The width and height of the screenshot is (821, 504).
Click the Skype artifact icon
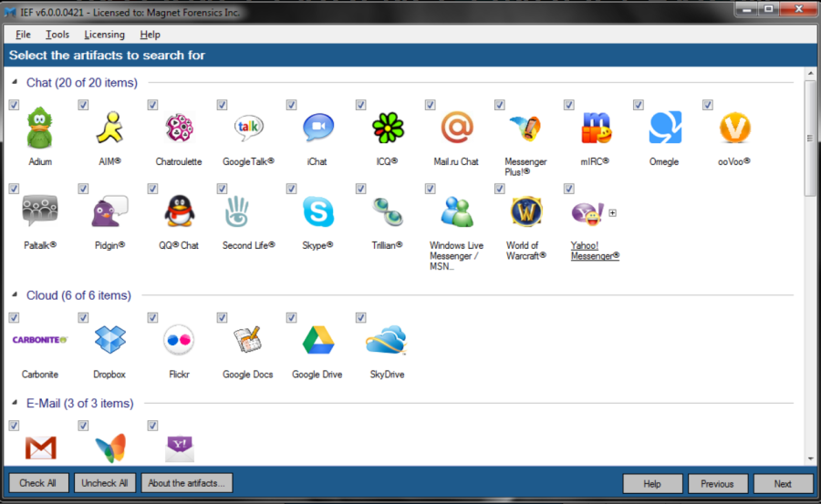point(317,211)
